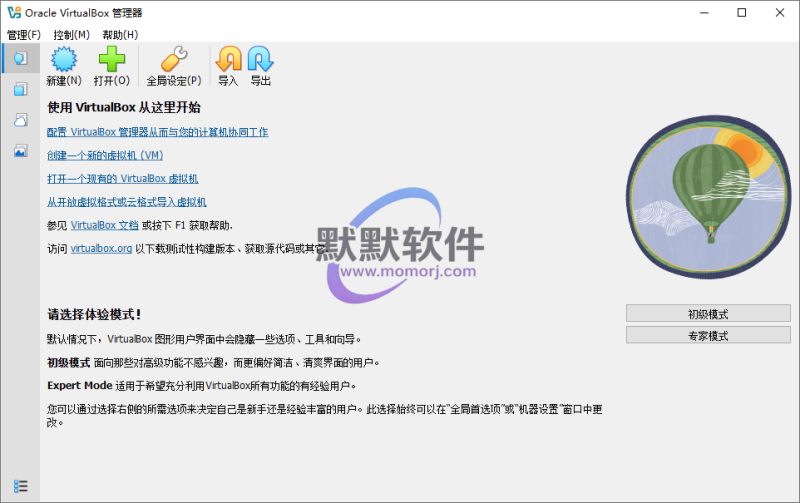The width and height of the screenshot is (800, 503).
Task: Follow link 打开一个现有的 VirtualBox 虚拟机
Action: [x=122, y=179]
